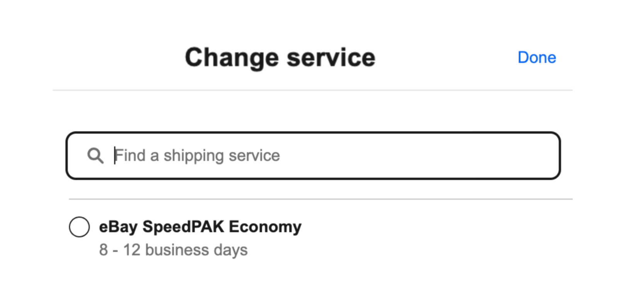The image size is (644, 301).
Task: Click the word SpeedPAK in the option label
Action: tap(183, 227)
